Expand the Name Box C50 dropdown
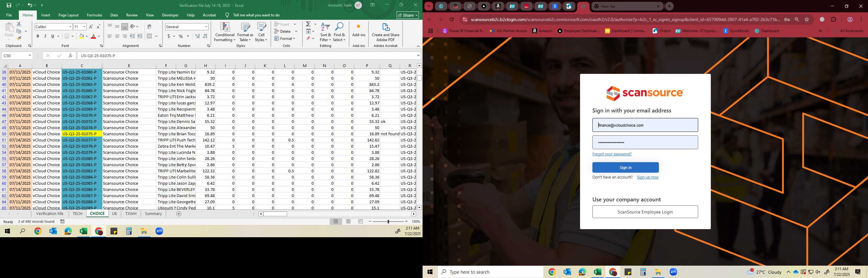Screen dimensions: 868x278 [x=30, y=56]
